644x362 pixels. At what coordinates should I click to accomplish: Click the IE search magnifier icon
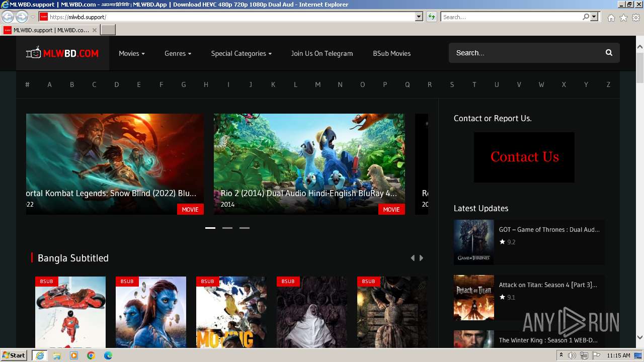[x=586, y=17]
